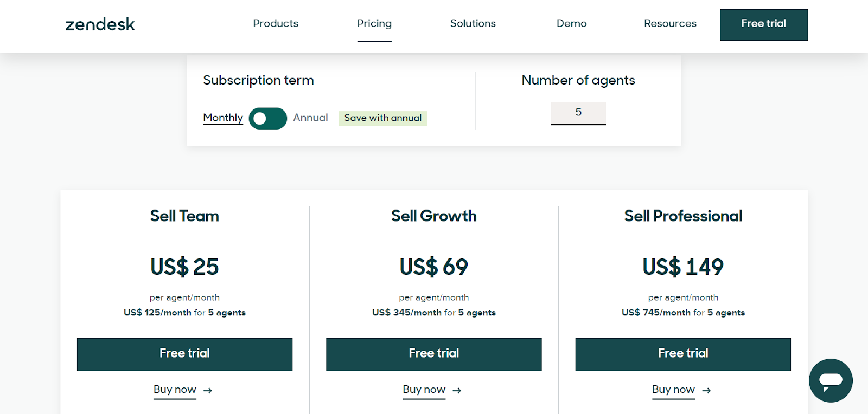Click the Zendesk logo
The image size is (868, 414).
[100, 24]
